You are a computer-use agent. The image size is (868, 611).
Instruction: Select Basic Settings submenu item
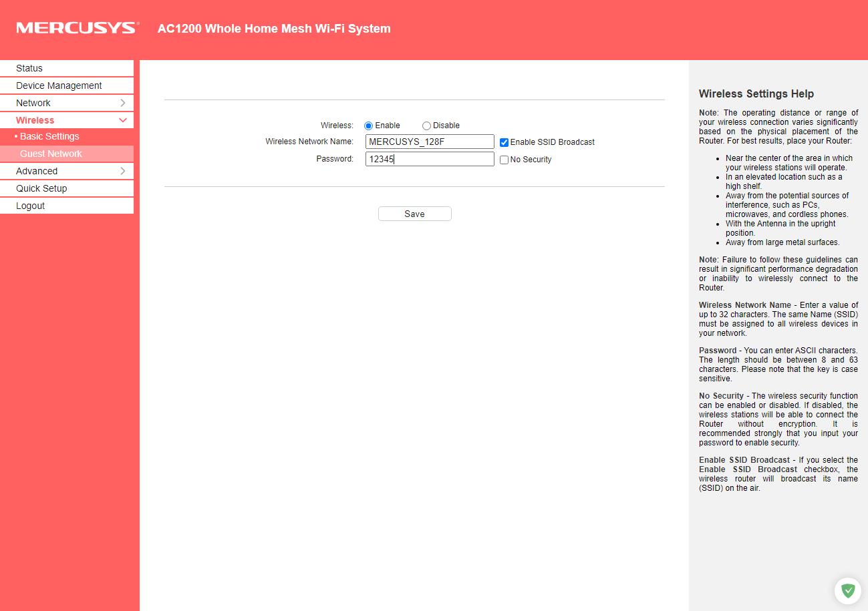point(49,136)
